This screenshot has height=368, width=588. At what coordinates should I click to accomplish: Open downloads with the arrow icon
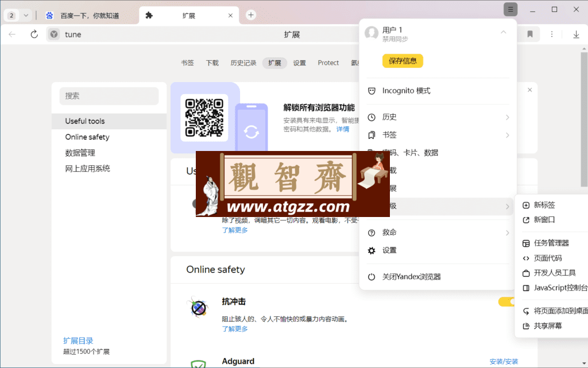pyautogui.click(x=576, y=34)
